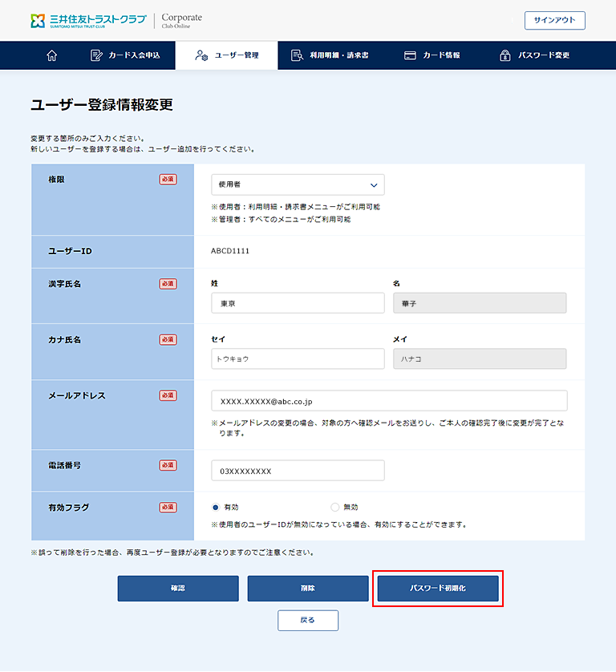The height and width of the screenshot is (672, 616).
Task: Click the chevron arrow of 権限 dropdown
Action: coord(374,185)
